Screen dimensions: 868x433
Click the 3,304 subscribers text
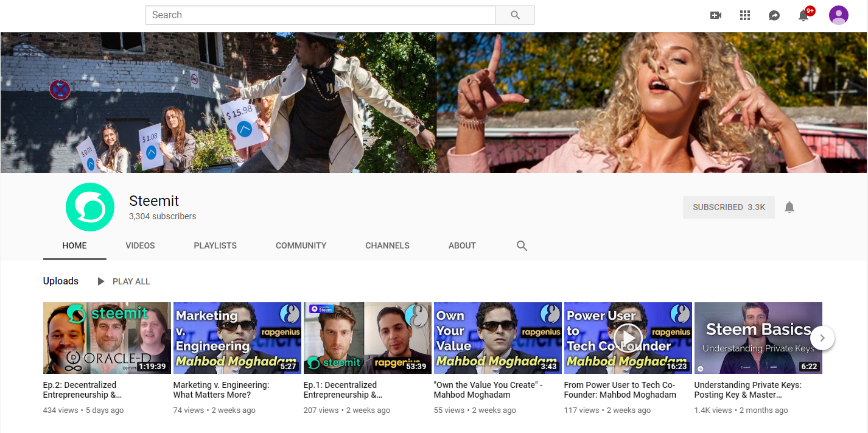pyautogui.click(x=163, y=216)
